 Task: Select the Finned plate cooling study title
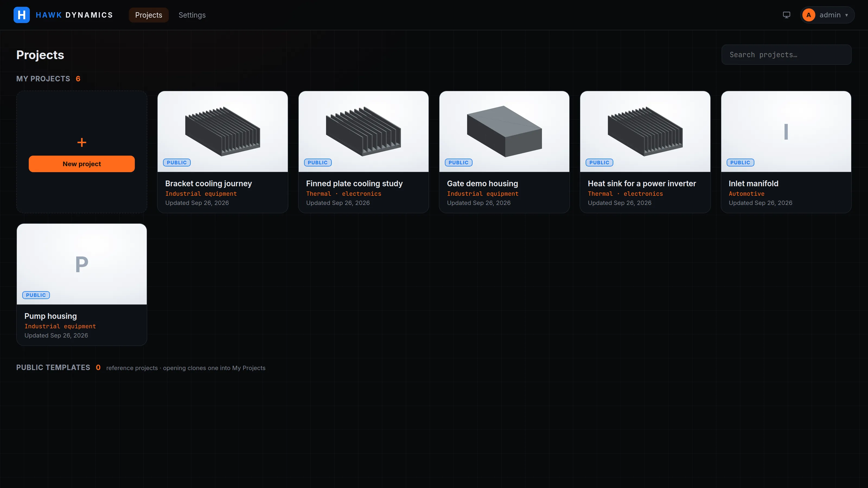click(x=355, y=184)
